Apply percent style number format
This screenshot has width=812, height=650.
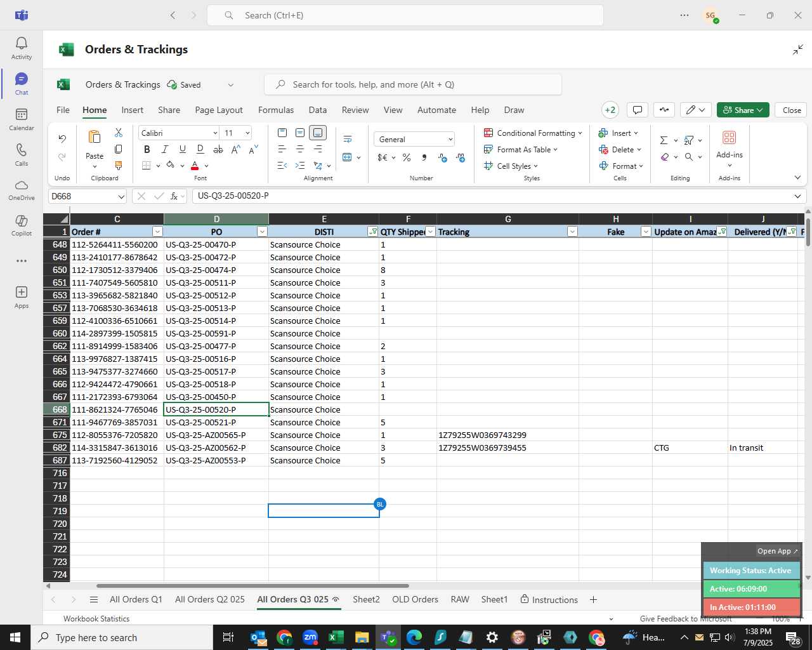point(406,157)
